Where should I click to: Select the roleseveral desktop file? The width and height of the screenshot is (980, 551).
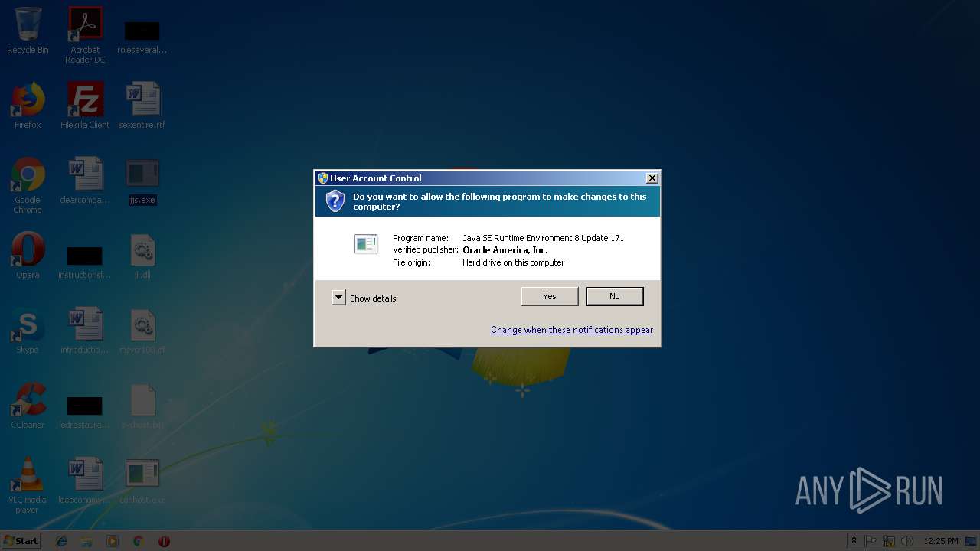(142, 35)
